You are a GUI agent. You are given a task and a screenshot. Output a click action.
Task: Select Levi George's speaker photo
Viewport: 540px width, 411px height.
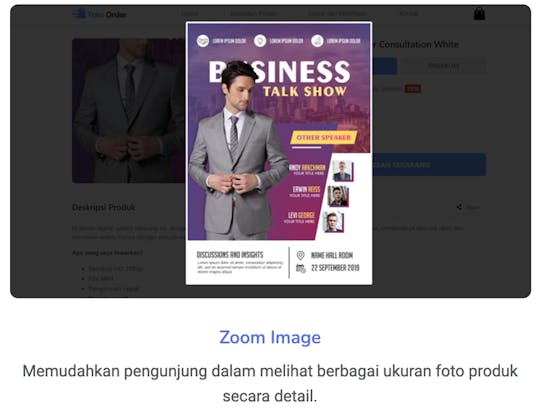[333, 222]
